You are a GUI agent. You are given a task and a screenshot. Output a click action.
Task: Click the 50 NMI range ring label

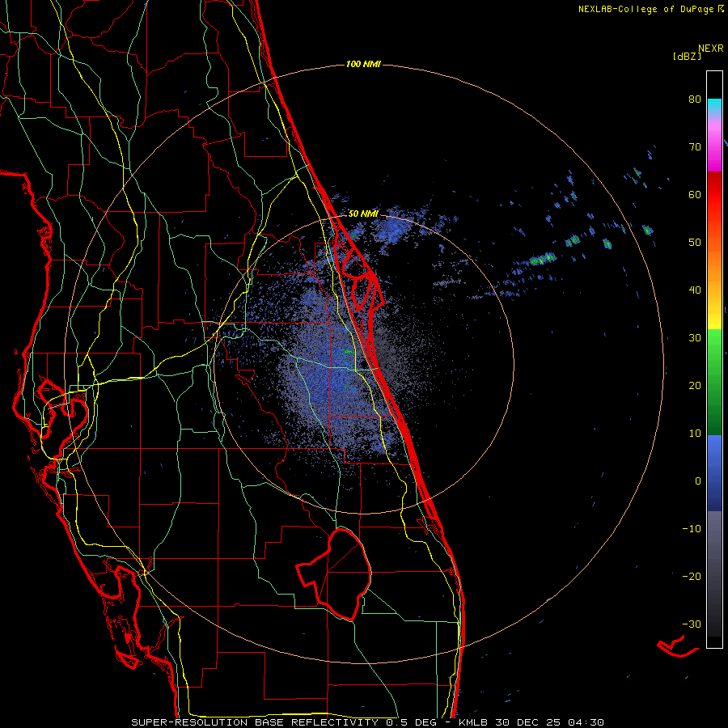[x=363, y=214]
